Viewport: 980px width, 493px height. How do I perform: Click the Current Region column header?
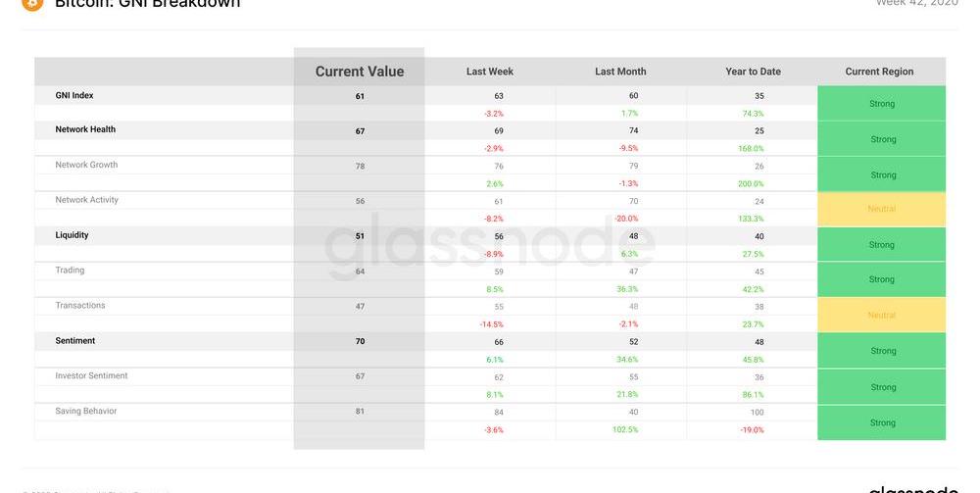879,72
